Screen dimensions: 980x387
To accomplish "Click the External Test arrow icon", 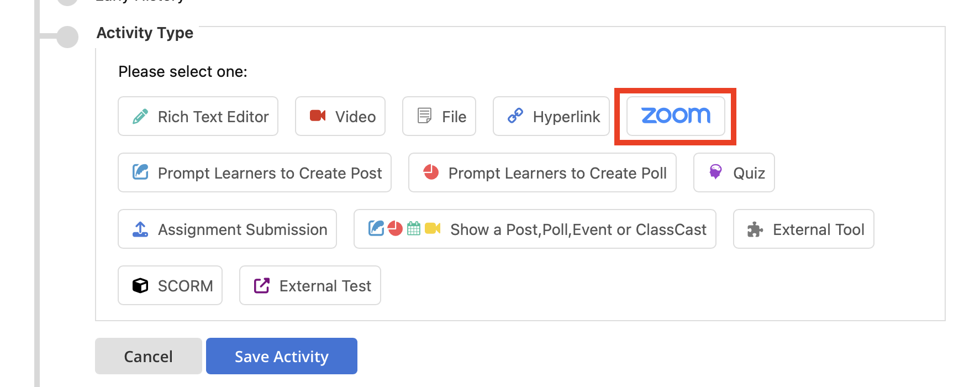I will point(262,285).
